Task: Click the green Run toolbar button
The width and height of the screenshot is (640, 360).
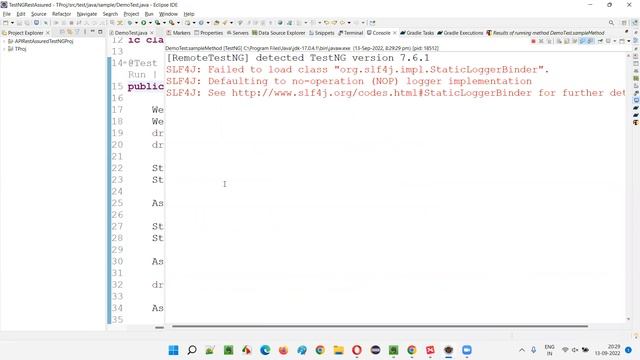Action: (x=144, y=23)
